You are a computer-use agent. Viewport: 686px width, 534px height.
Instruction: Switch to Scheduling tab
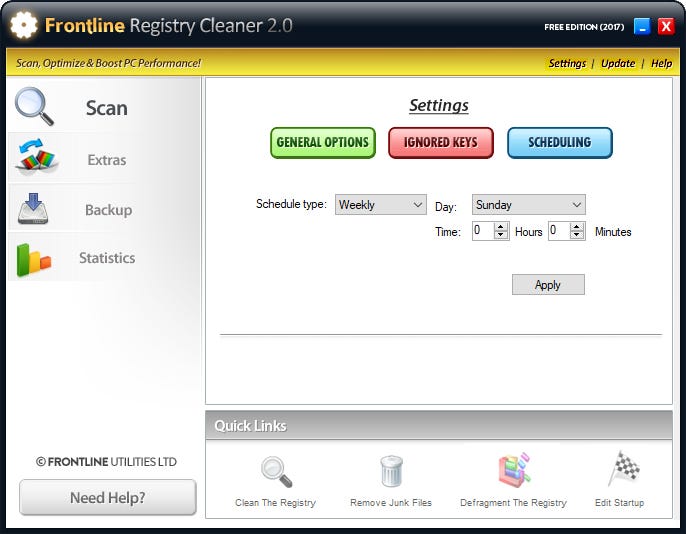[x=560, y=143]
